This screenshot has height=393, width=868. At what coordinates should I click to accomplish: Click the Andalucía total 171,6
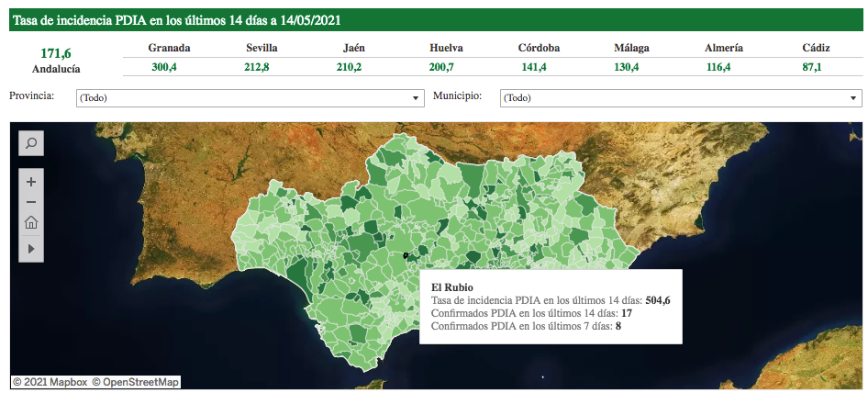click(56, 54)
